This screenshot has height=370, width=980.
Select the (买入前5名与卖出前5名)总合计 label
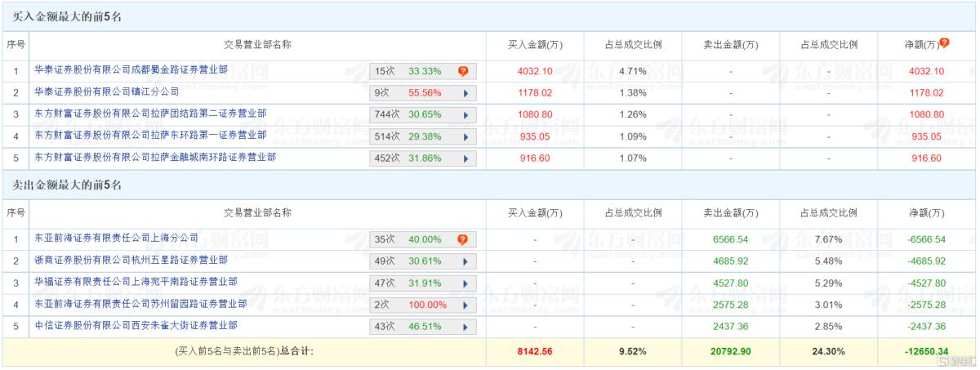(245, 351)
